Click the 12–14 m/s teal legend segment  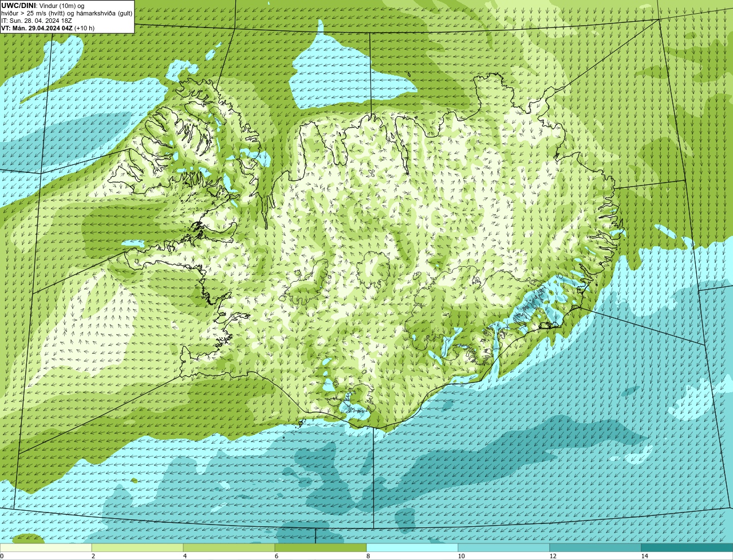(x=596, y=547)
